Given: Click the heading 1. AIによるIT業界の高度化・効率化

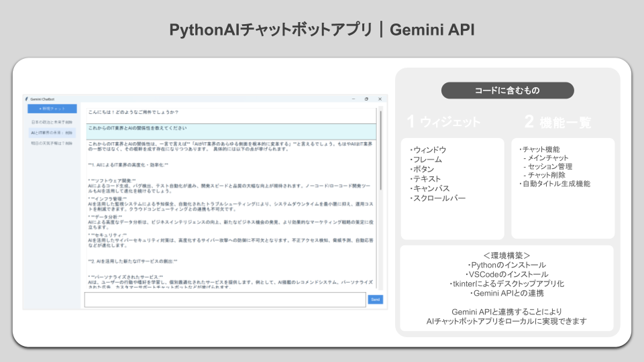Looking at the screenshot, I should tap(128, 165).
